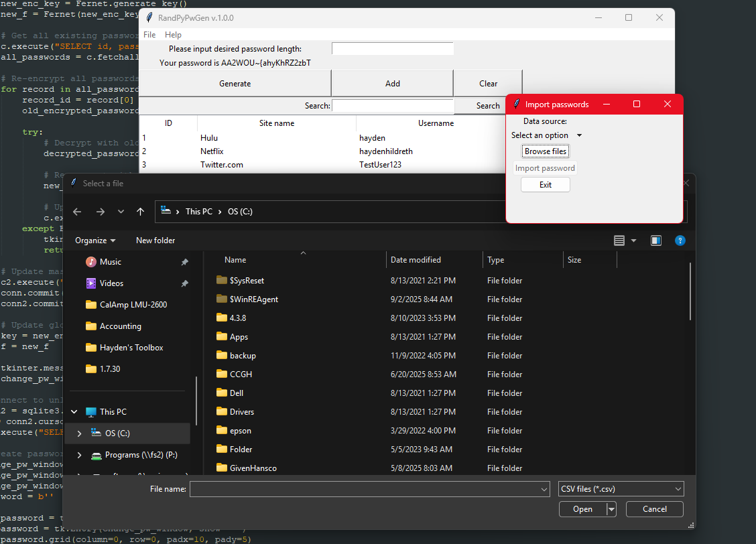756x544 pixels.
Task: Expand Programs (\\fs2) (P:) drive
Action: coord(80,455)
